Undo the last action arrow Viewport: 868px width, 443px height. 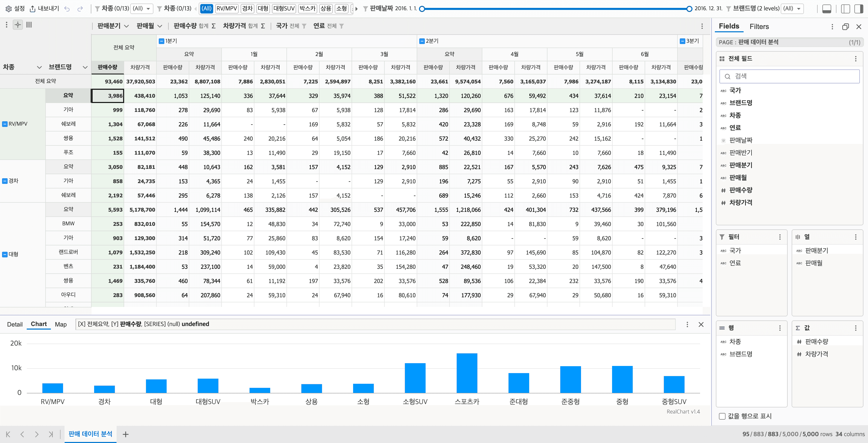pos(67,9)
